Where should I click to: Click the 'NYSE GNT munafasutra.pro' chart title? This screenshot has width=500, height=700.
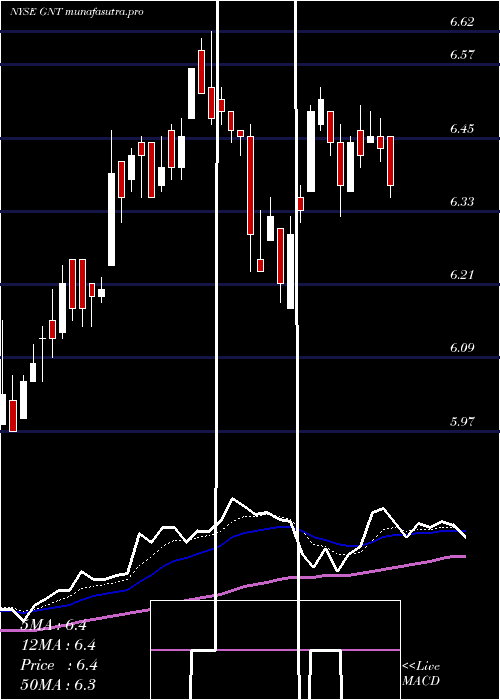tap(77, 12)
